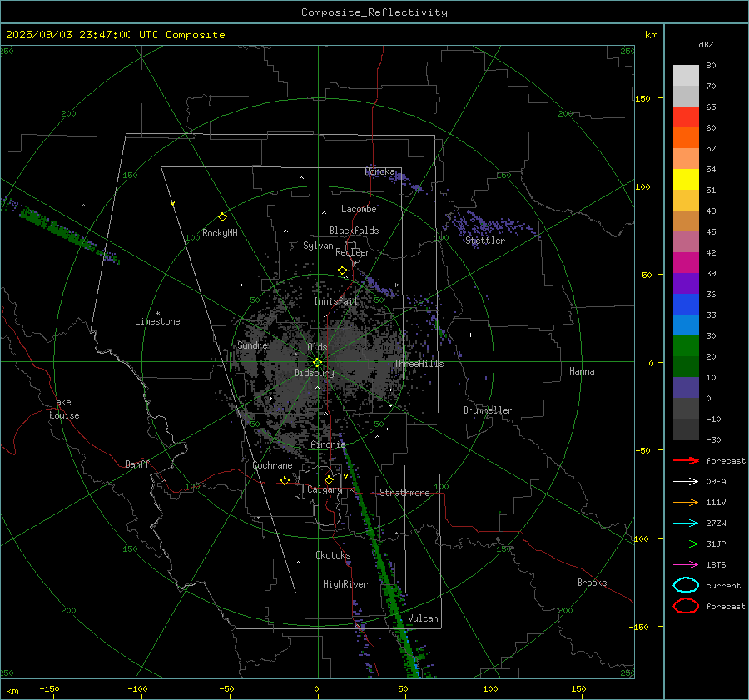The image size is (749, 700).
Task: Click the Calgary city label
Action: [x=325, y=489]
